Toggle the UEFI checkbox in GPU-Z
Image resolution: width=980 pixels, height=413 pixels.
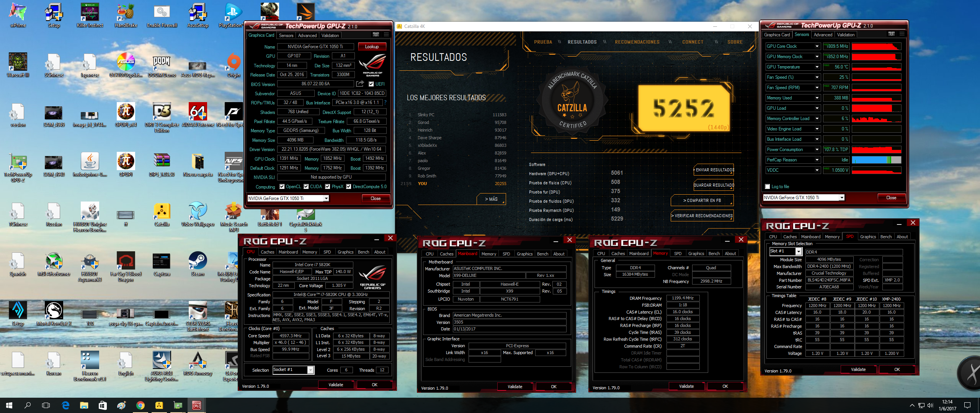point(371,84)
